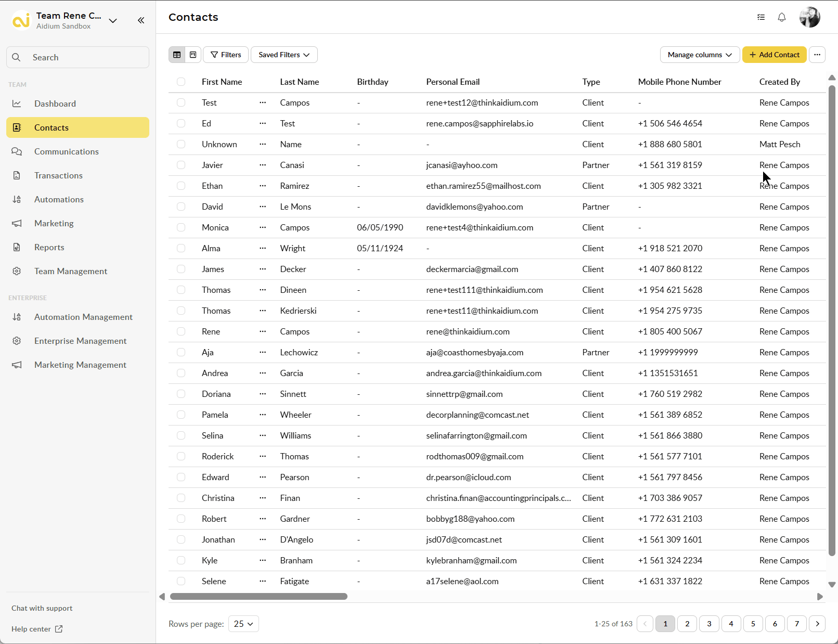
Task: Go to Transactions in sidebar
Action: coord(58,175)
